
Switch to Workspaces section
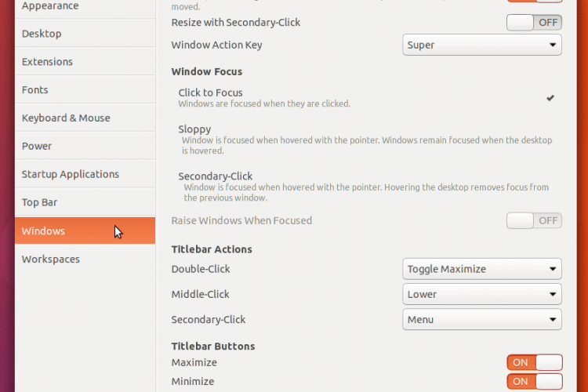pyautogui.click(x=85, y=260)
